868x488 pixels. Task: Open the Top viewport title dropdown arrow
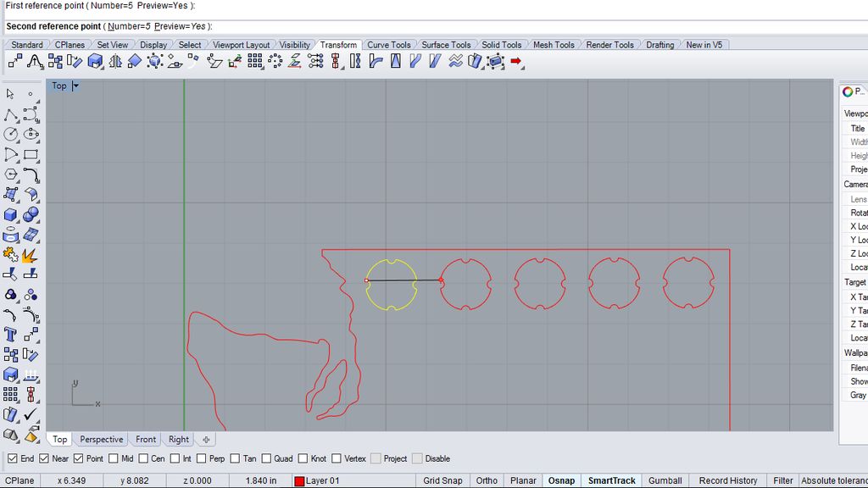tap(75, 86)
